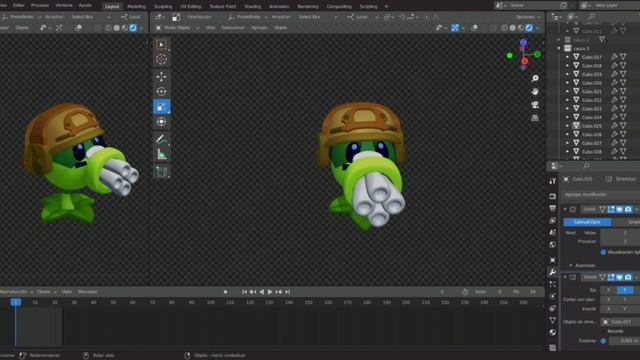640x360 pixels.
Task: Open the Particles properties tab
Action: (x=553, y=284)
